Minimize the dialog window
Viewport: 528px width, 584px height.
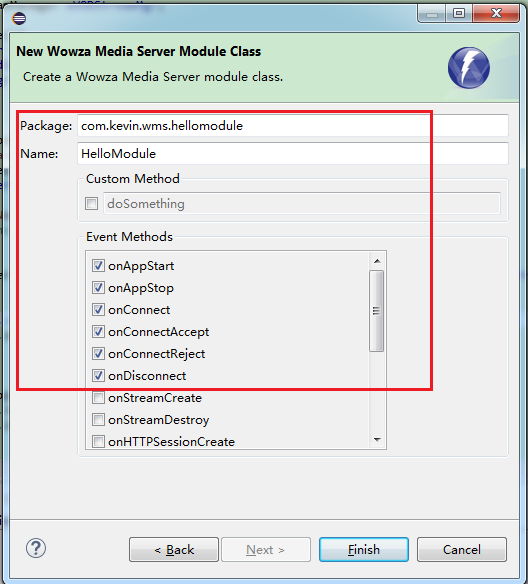(x=432, y=14)
